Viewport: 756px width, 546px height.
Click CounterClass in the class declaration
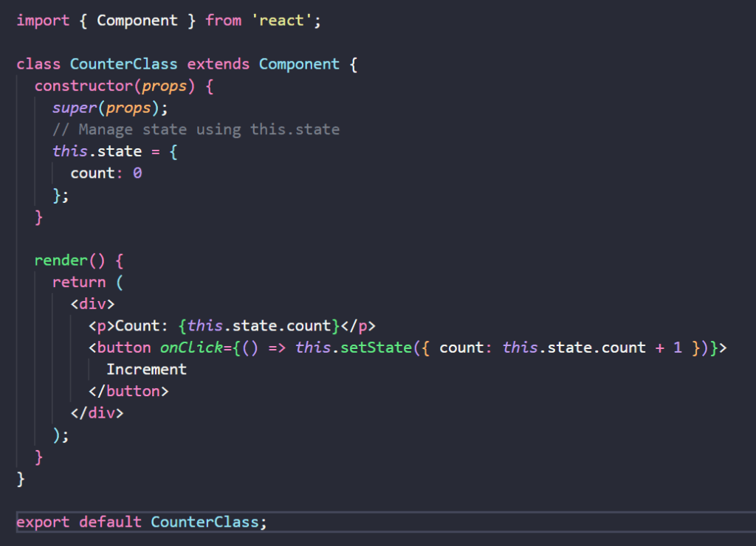click(x=124, y=64)
